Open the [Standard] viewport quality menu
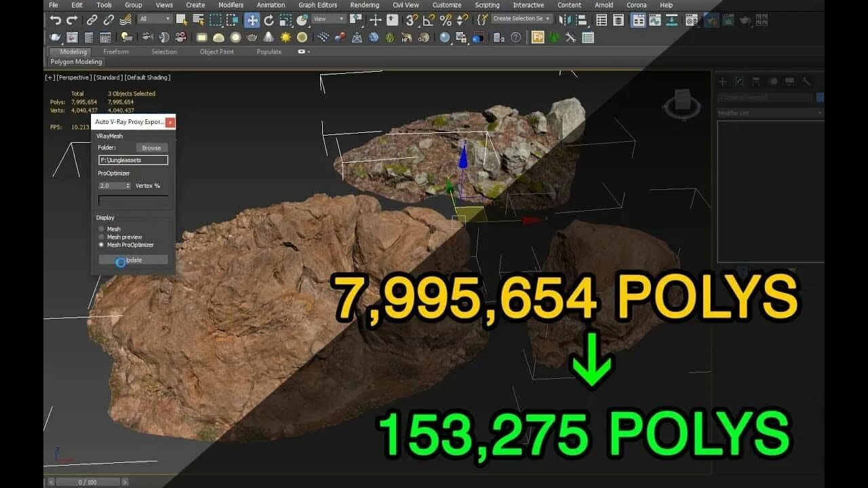The width and height of the screenshot is (868, 488). pyautogui.click(x=108, y=77)
